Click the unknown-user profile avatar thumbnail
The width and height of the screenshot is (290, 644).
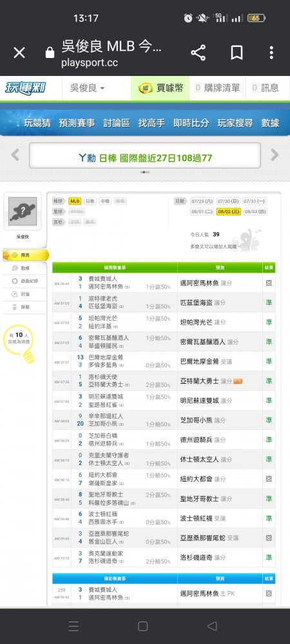[23, 211]
